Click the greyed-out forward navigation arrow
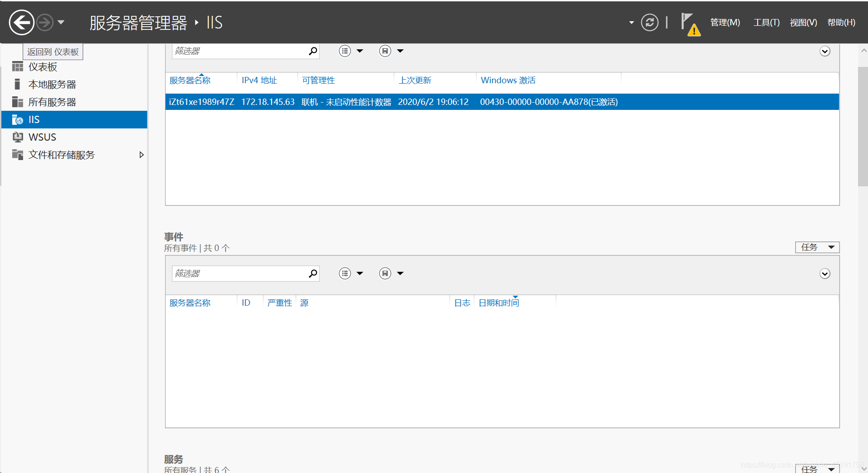Image resolution: width=868 pixels, height=473 pixels. (x=45, y=22)
